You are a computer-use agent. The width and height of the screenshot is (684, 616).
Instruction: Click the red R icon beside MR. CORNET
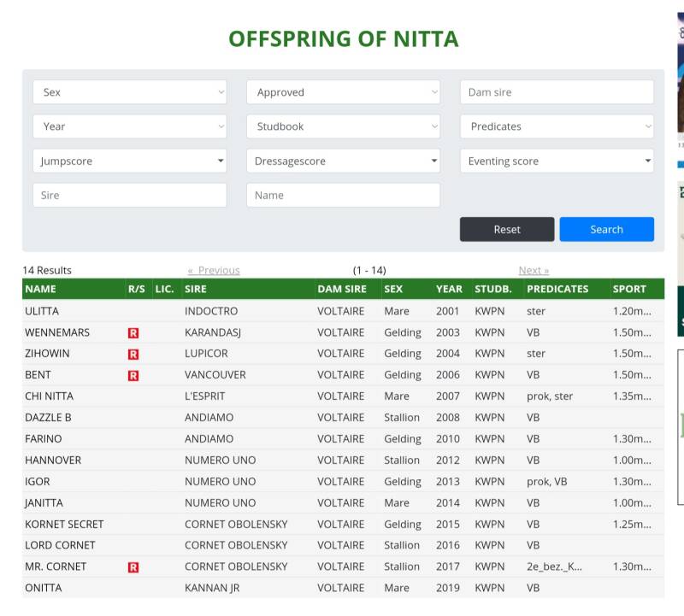133,566
